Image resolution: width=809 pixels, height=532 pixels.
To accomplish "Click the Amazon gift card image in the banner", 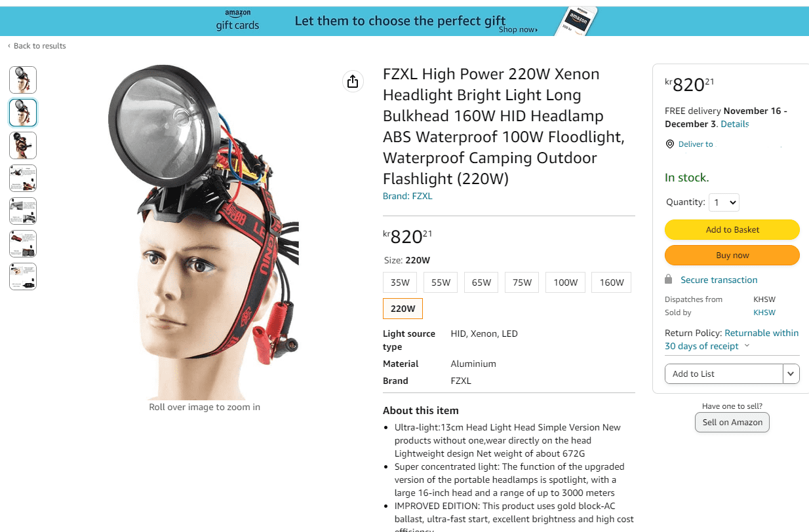I will coord(580,22).
